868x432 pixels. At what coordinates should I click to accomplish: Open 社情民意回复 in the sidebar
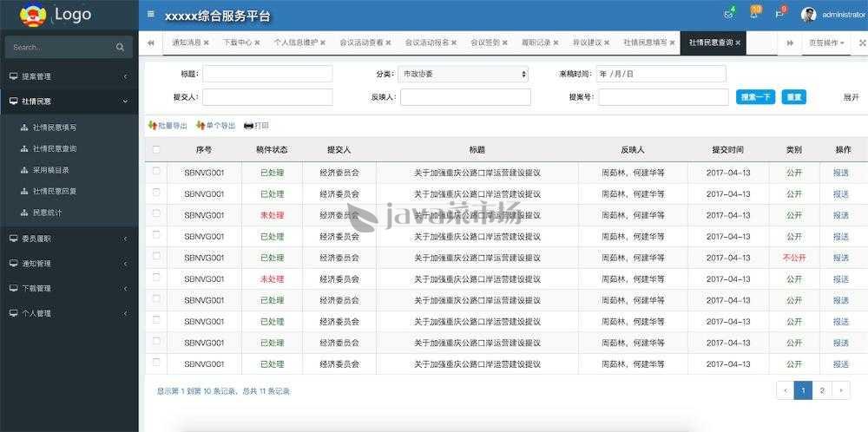(54, 192)
